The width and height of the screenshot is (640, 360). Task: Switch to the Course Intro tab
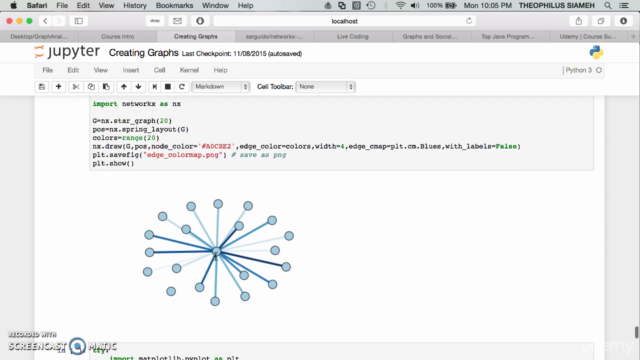(118, 36)
